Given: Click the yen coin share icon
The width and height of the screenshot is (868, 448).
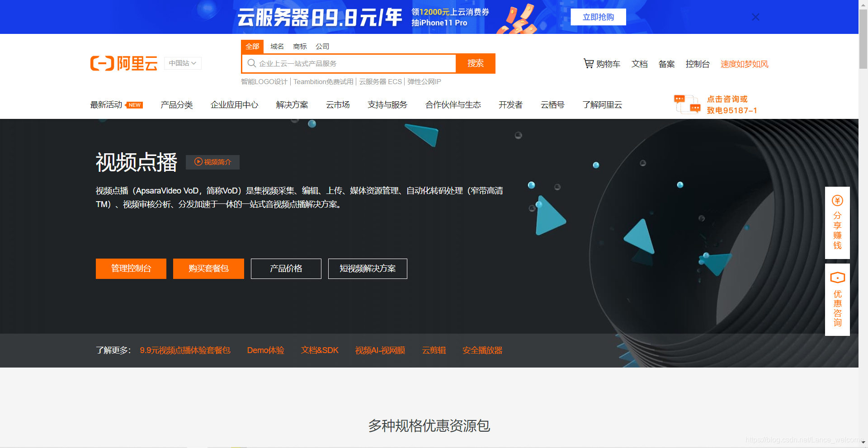Looking at the screenshot, I should point(837,201).
